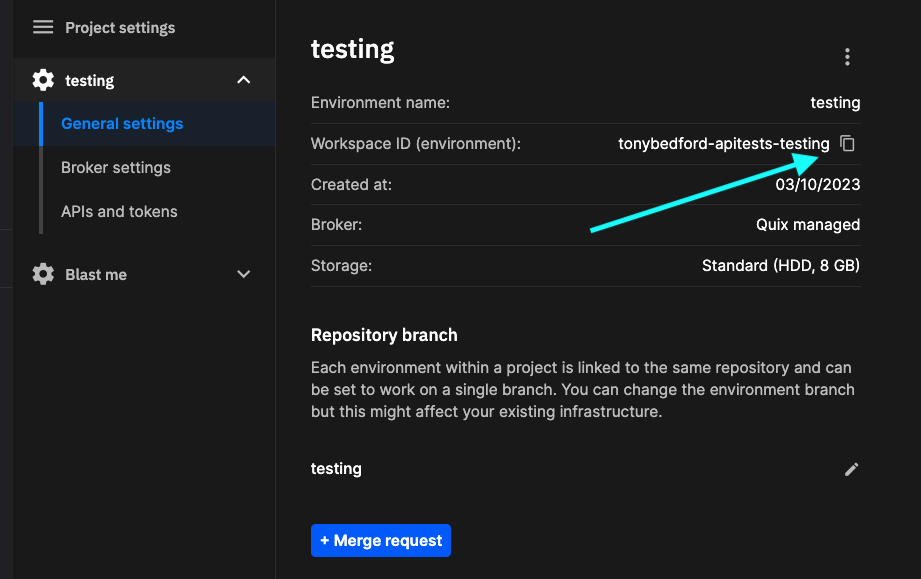
Task: Go to APIs and tokens
Action: (x=119, y=212)
